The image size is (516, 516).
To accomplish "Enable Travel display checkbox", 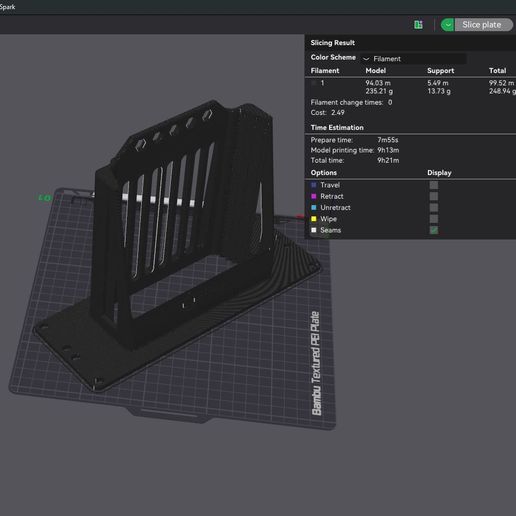I will point(434,185).
